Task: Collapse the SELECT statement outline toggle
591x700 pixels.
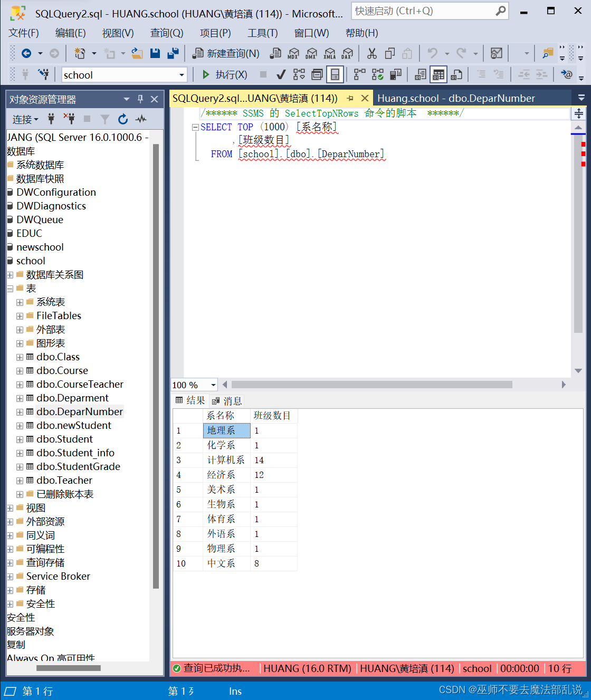Action: coord(195,127)
